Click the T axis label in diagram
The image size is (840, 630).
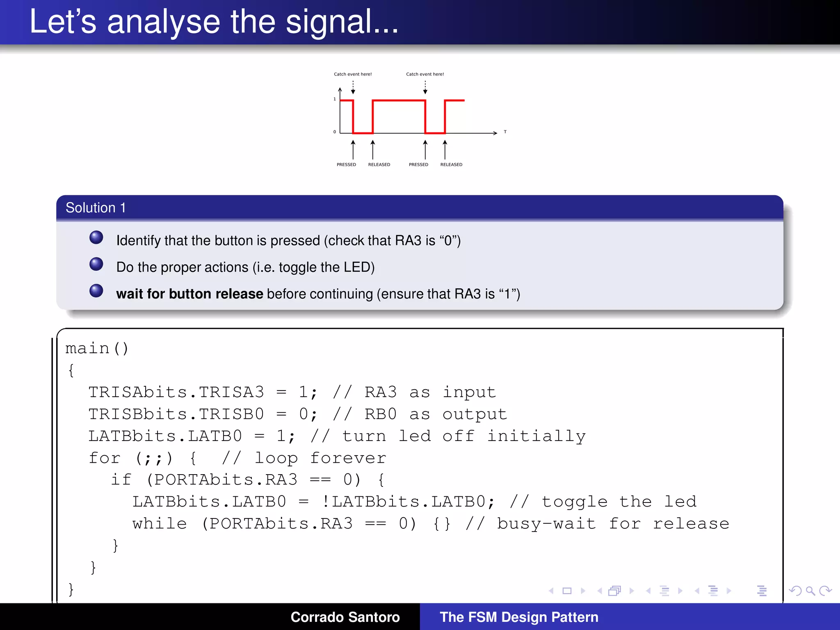click(x=505, y=132)
